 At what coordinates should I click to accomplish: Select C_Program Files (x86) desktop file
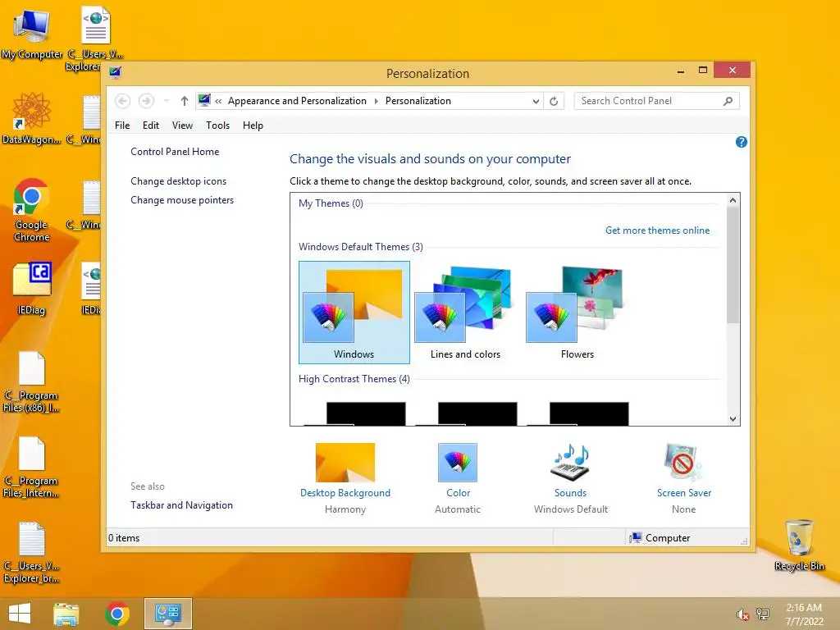coord(32,382)
